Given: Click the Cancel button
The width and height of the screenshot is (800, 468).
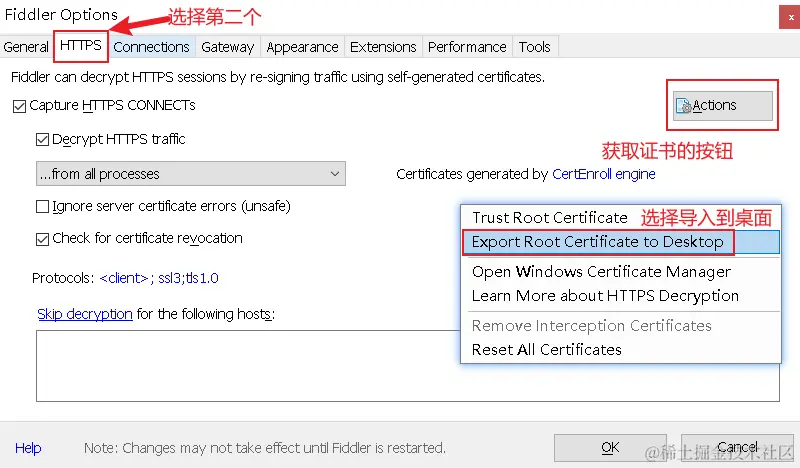Looking at the screenshot, I should click(x=737, y=448).
